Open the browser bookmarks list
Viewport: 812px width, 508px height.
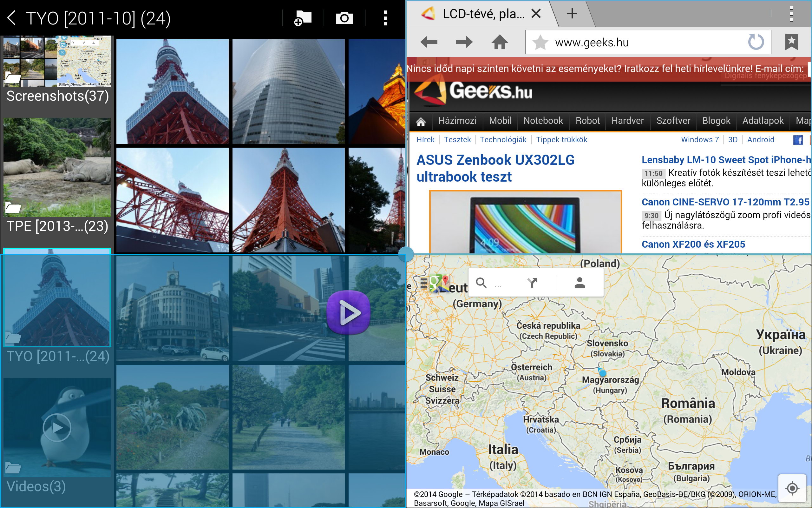click(x=791, y=42)
